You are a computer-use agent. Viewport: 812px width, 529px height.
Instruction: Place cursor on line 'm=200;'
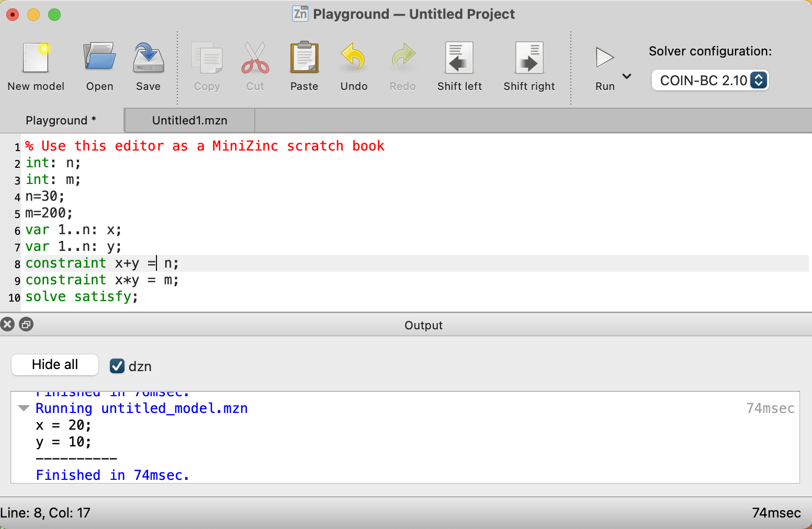click(x=49, y=213)
